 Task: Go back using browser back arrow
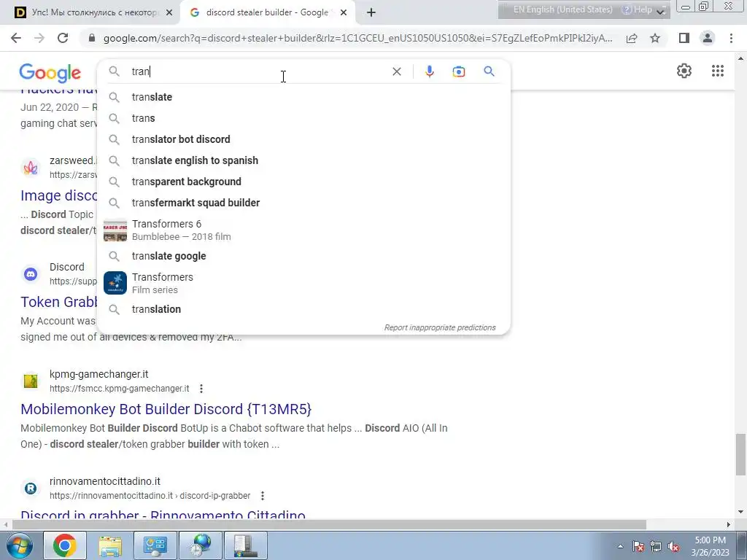point(16,38)
